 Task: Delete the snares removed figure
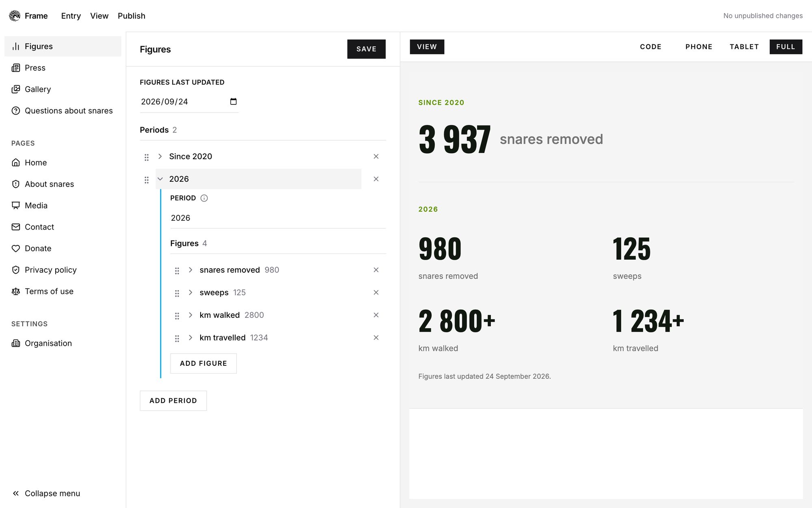click(376, 270)
